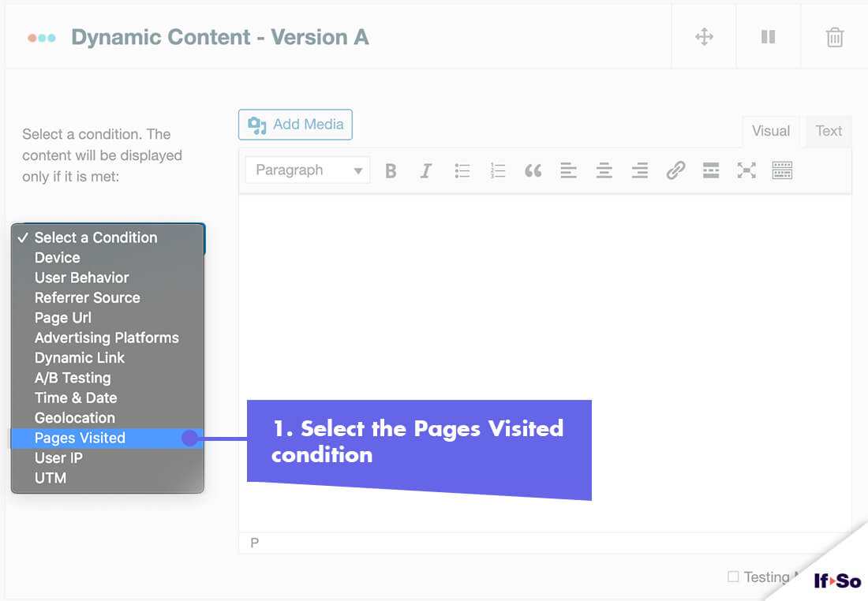Screen dimensions: 868x601
Task: Click the P element path indicator
Action: coord(254,543)
